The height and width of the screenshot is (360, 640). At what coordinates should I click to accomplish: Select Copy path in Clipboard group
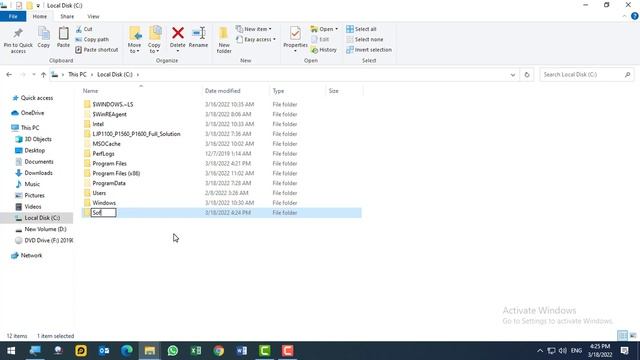92,40
